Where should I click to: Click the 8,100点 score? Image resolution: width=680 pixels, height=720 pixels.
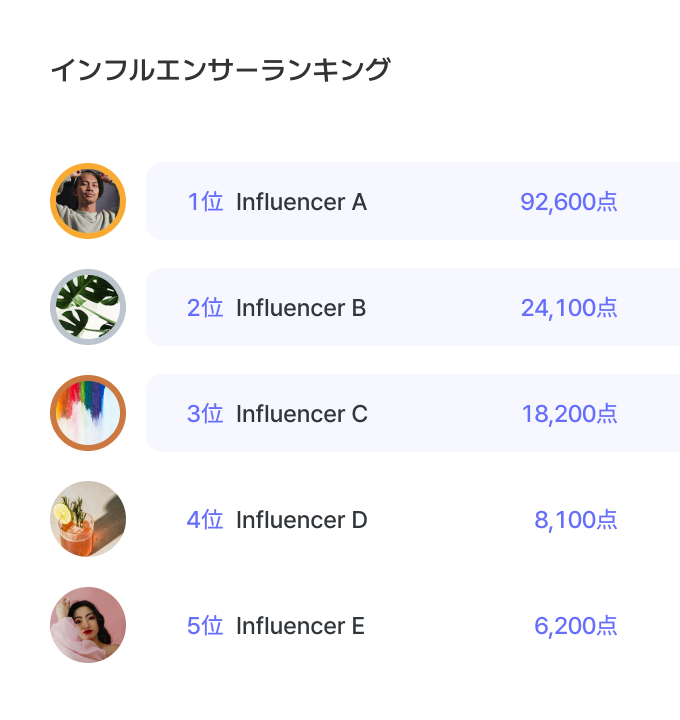click(576, 520)
